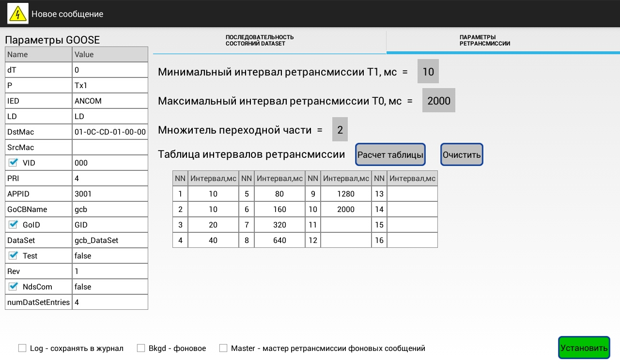620x364 pixels.
Task: Select the APPID value 3001 cell
Action: pyautogui.click(x=110, y=194)
